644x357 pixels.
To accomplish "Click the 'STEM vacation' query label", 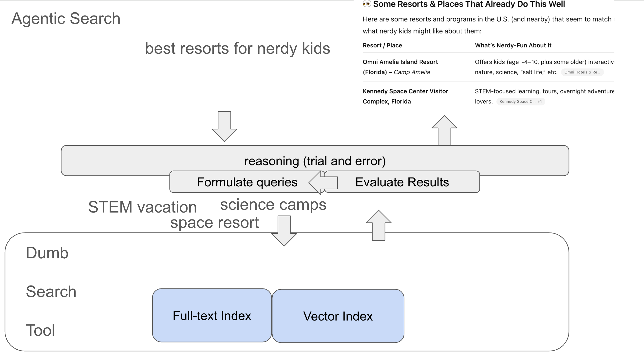I will [x=142, y=207].
